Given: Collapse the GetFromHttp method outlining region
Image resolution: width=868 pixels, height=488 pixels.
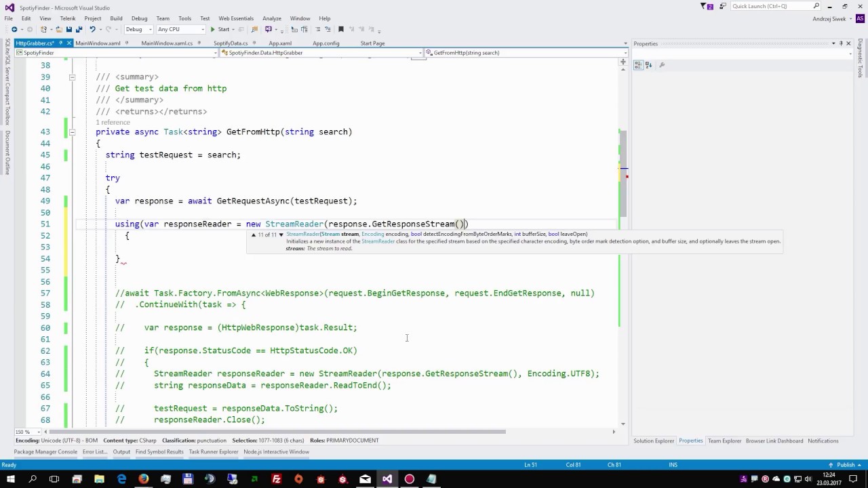Looking at the screenshot, I should click(x=72, y=132).
